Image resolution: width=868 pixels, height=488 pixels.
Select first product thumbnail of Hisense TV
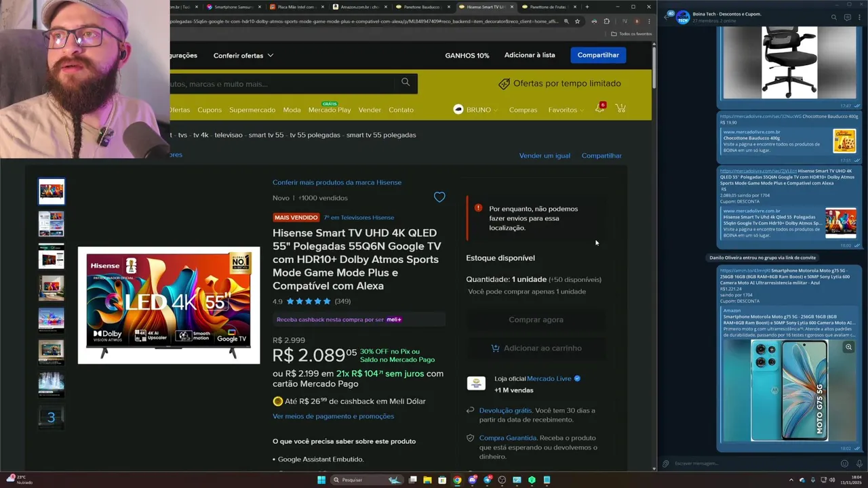click(x=52, y=192)
